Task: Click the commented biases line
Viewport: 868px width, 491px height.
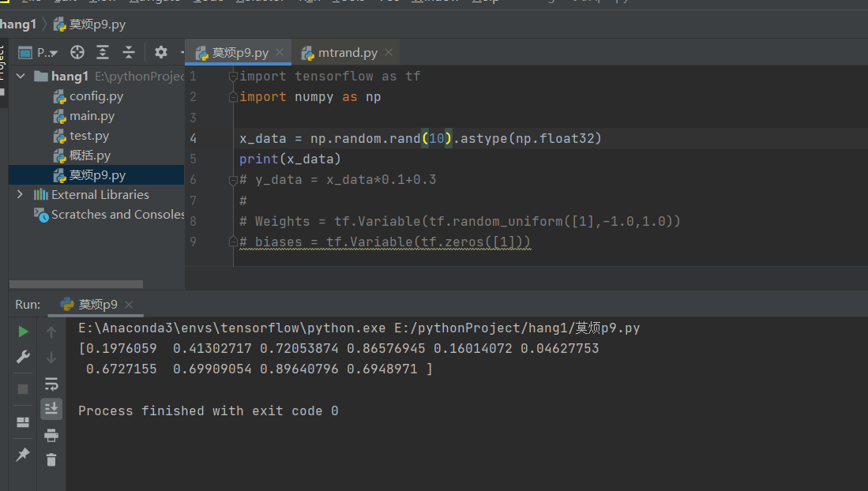Action: [385, 242]
